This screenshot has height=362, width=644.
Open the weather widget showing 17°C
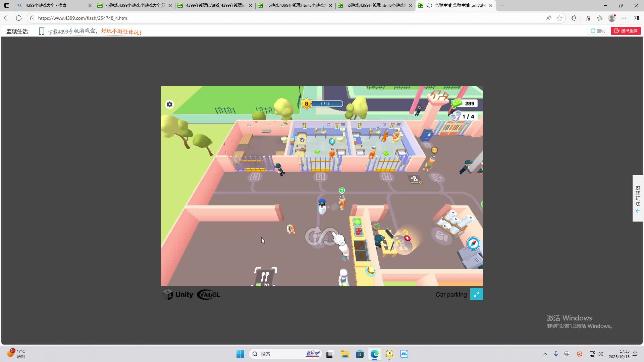pos(16,354)
